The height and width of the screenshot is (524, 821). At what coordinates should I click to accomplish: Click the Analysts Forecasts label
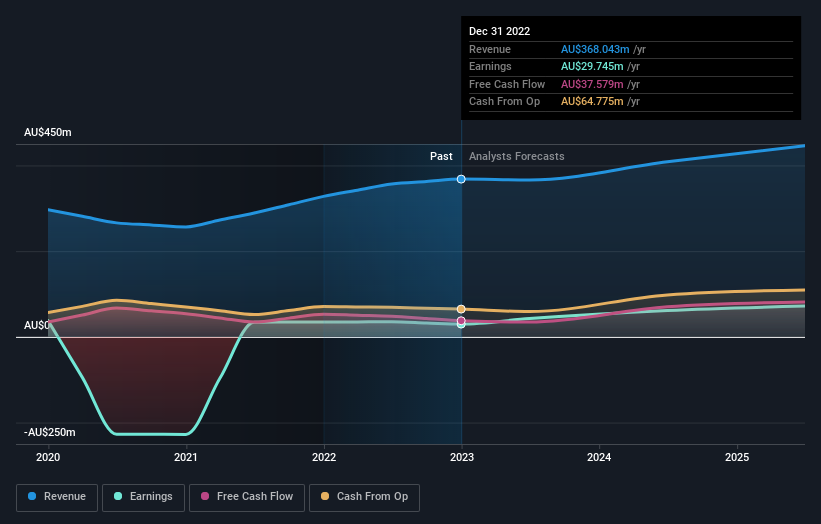[x=517, y=157]
